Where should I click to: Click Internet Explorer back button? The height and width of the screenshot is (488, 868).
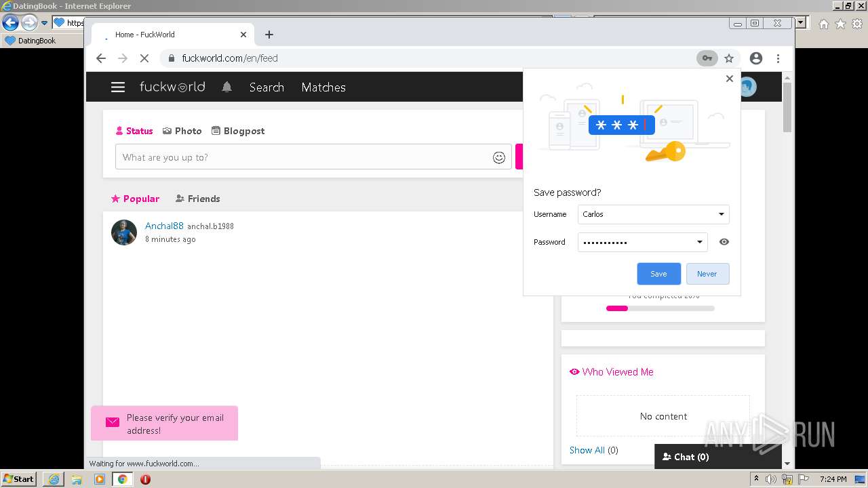10,22
